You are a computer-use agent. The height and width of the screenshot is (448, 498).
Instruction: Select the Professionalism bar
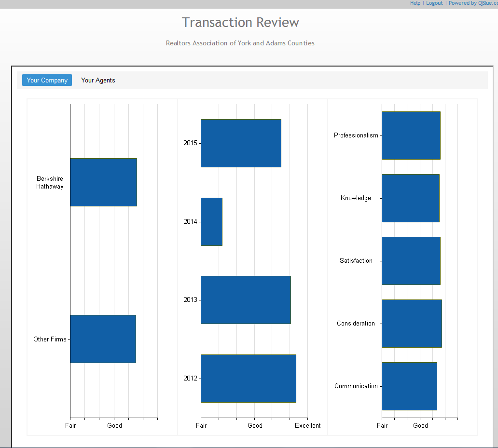click(411, 136)
